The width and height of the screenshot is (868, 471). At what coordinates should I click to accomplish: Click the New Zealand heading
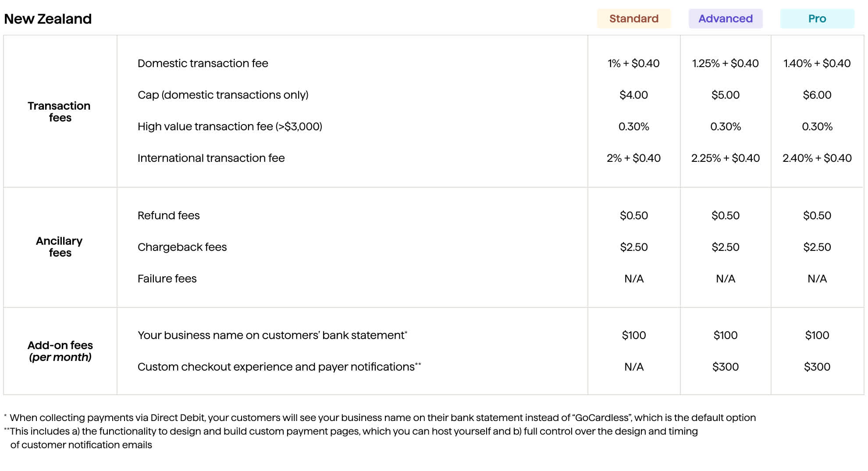48,19
